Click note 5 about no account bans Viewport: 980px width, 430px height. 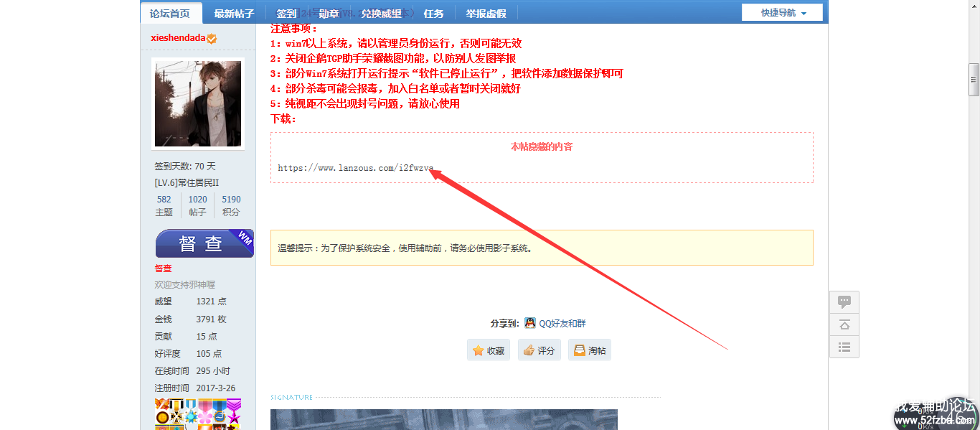[365, 104]
